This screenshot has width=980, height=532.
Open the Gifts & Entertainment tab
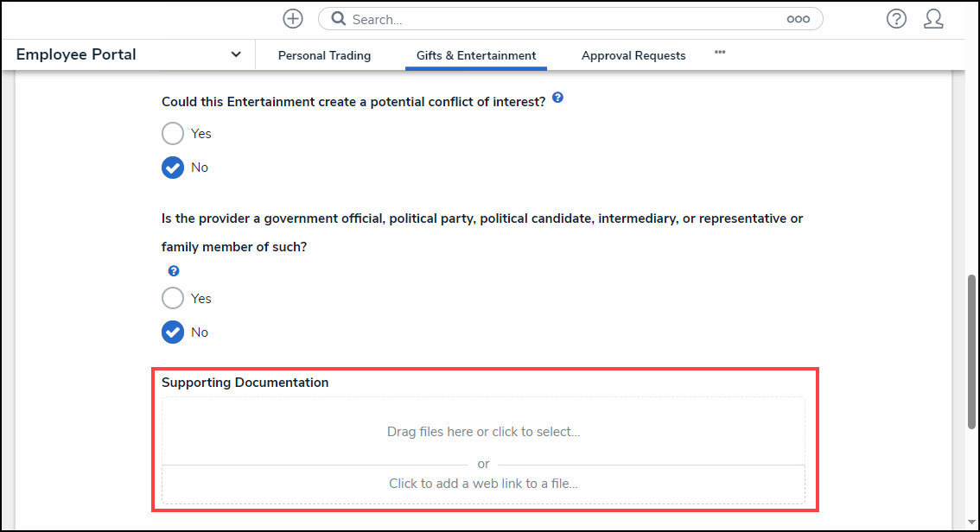476,55
